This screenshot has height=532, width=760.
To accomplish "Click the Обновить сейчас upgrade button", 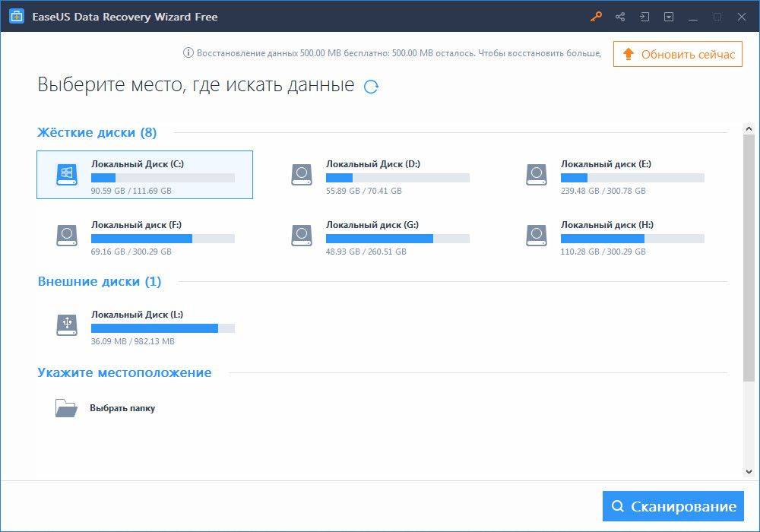I will tap(678, 54).
